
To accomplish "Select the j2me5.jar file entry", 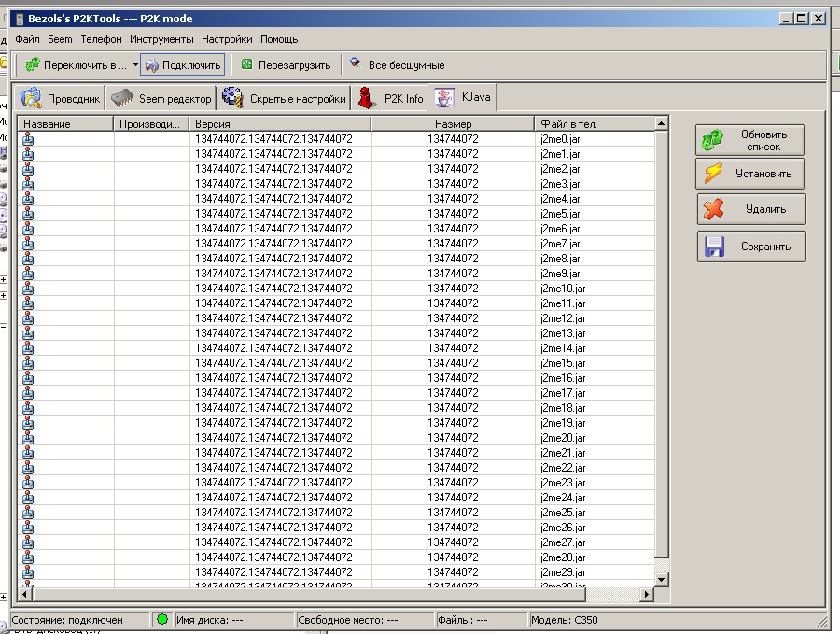I will tap(560, 213).
